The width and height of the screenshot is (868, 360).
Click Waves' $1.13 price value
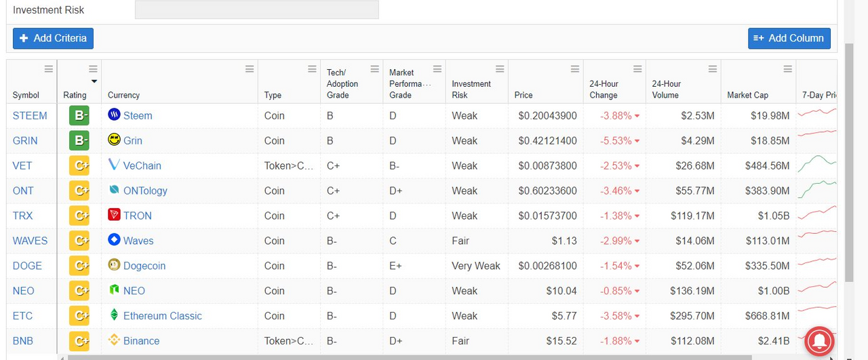tap(563, 241)
